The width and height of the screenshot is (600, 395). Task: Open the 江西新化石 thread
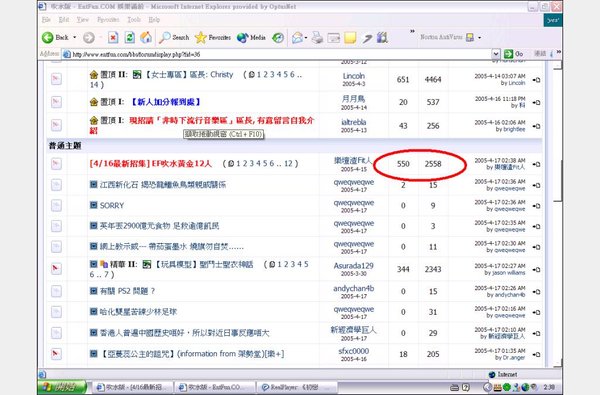pyautogui.click(x=163, y=184)
